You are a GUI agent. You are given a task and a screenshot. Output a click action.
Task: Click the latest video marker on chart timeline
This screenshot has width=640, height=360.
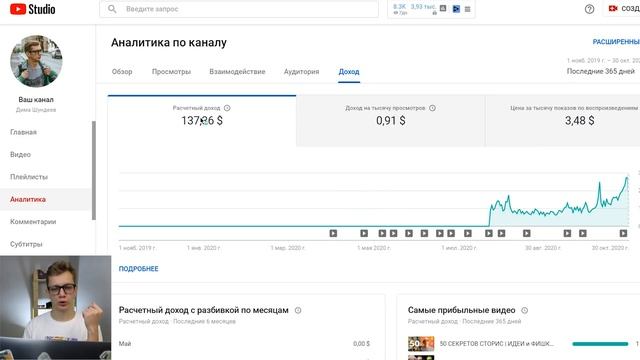623,233
